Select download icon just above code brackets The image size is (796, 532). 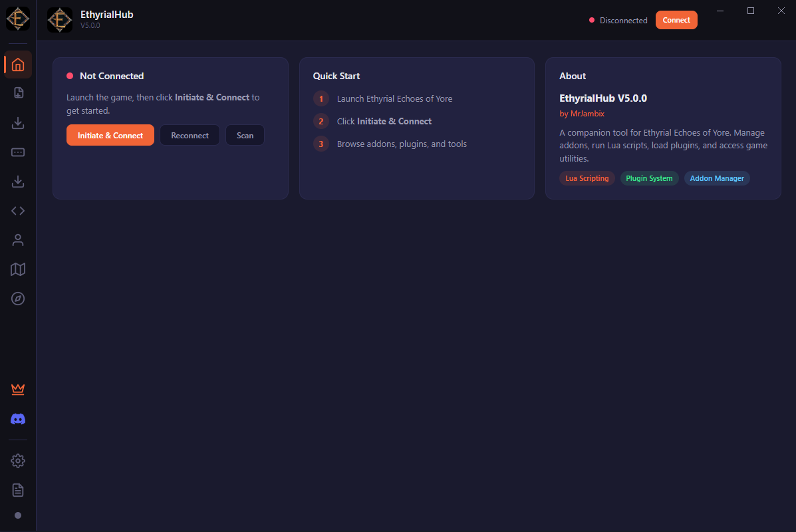pyautogui.click(x=18, y=182)
